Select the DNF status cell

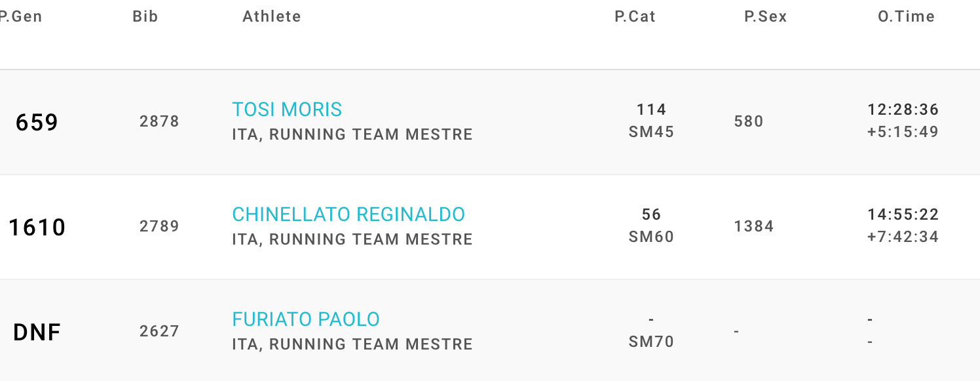coord(37,332)
